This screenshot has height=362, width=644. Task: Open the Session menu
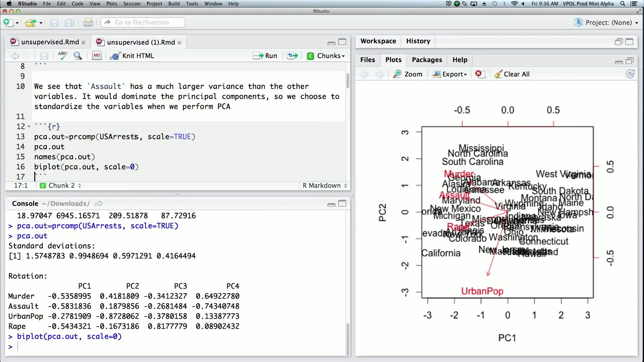(132, 4)
